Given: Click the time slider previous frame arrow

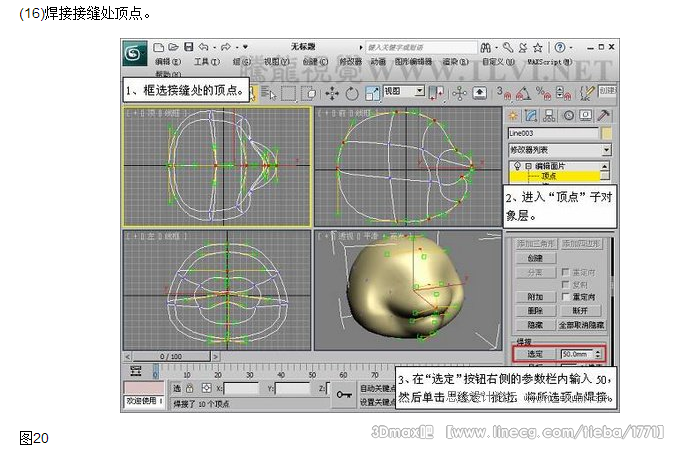Looking at the screenshot, I should tap(127, 356).
